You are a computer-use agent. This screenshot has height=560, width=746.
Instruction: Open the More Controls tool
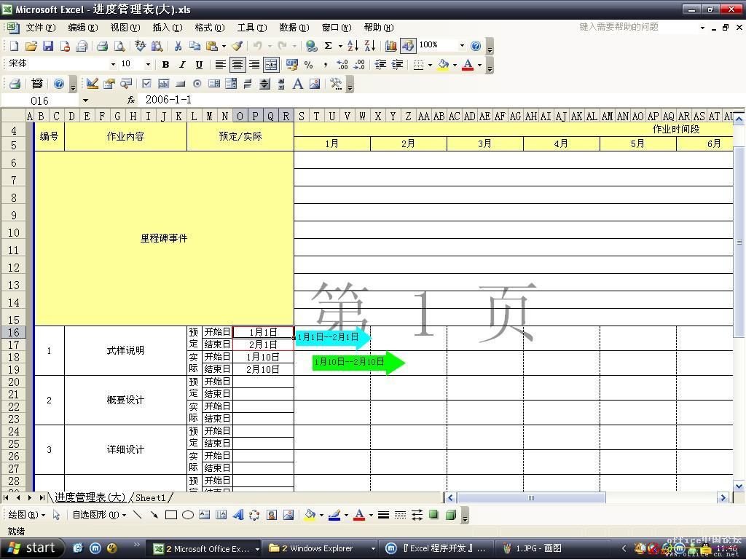click(336, 84)
